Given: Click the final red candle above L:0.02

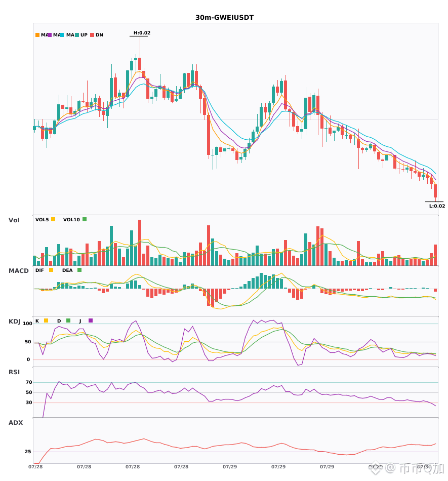Looking at the screenshot, I should (435, 191).
